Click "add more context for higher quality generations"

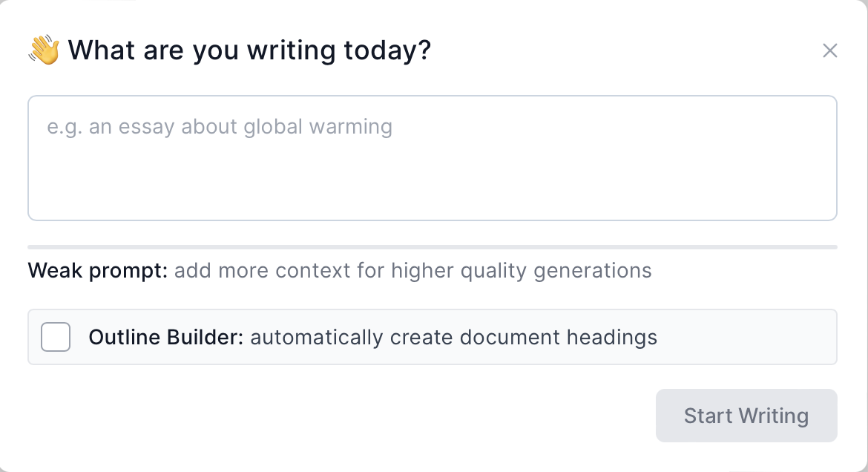413,271
